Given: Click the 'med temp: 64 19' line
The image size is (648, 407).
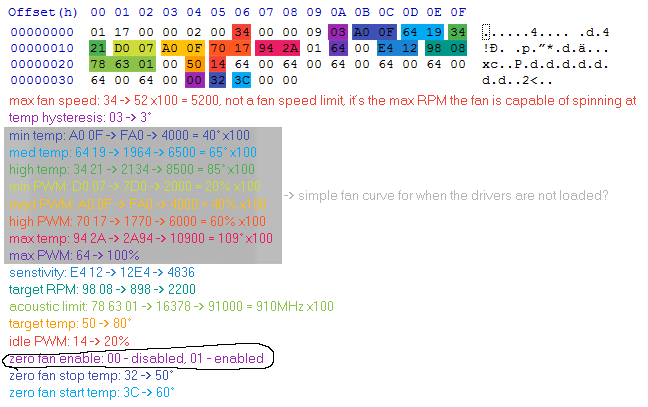Looking at the screenshot, I should point(133,152).
